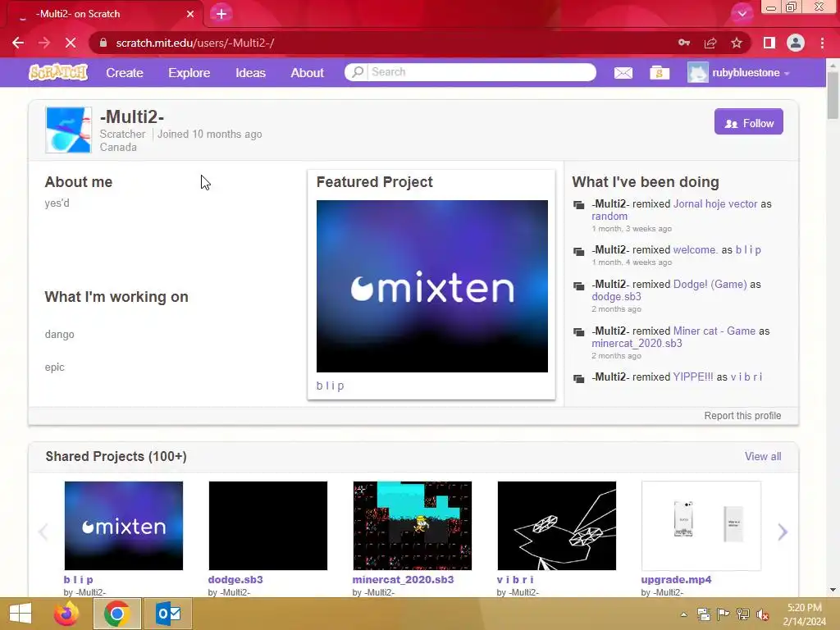Open the minercat_2020.sb3 project thumbnail
The width and height of the screenshot is (840, 630).
coord(412,526)
